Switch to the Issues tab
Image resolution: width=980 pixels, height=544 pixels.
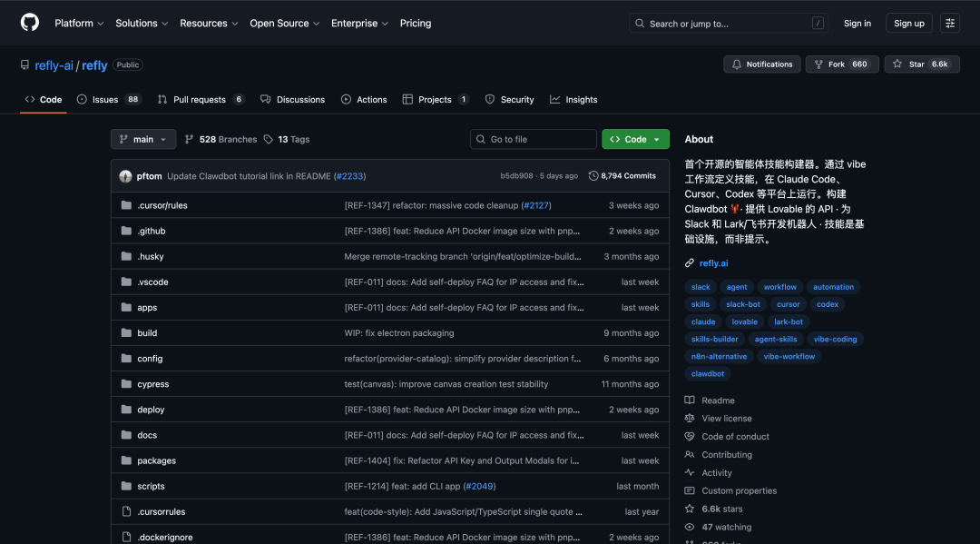pyautogui.click(x=110, y=99)
